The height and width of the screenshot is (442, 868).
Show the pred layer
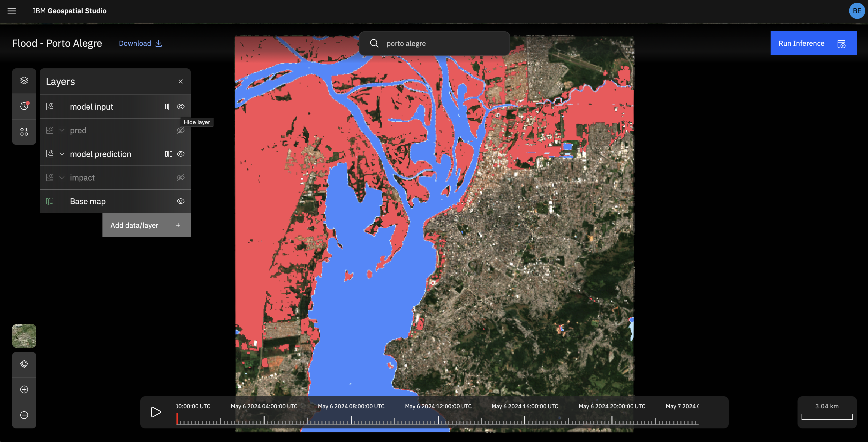pyautogui.click(x=180, y=130)
